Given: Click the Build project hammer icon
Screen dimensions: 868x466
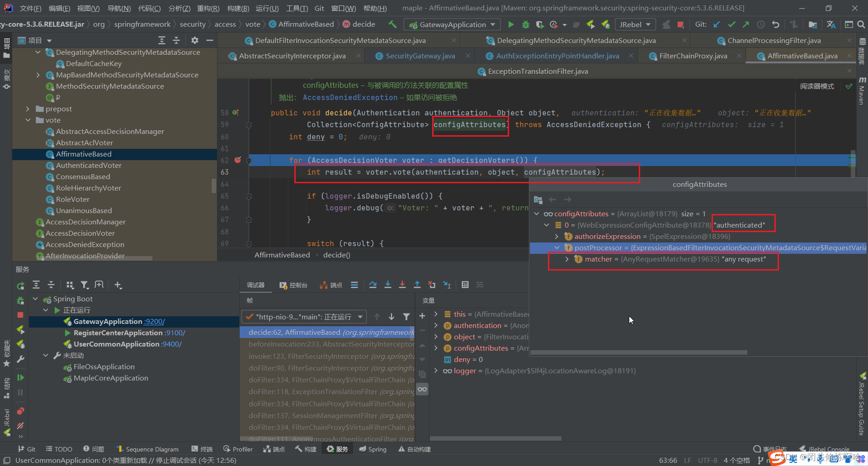Looking at the screenshot, I should pos(392,24).
